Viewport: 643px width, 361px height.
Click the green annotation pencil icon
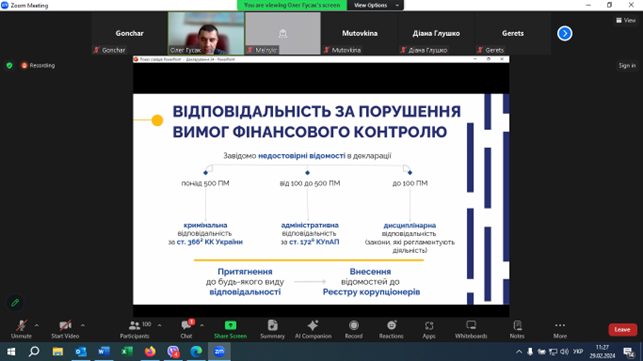pyautogui.click(x=15, y=303)
